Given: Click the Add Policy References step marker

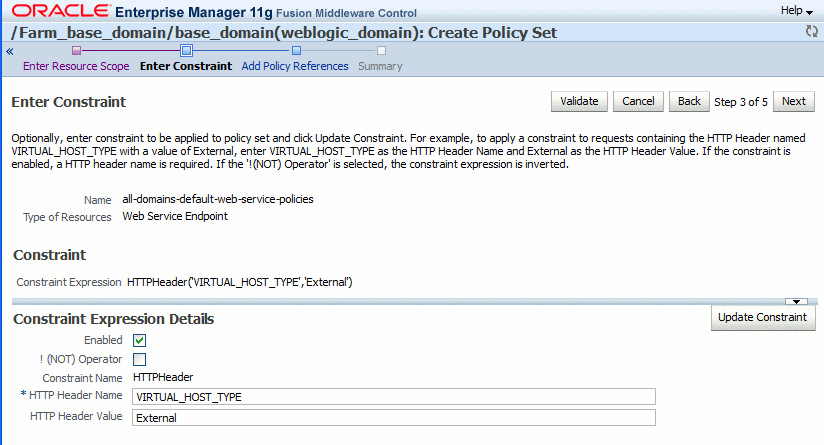Looking at the screenshot, I should 296,50.
